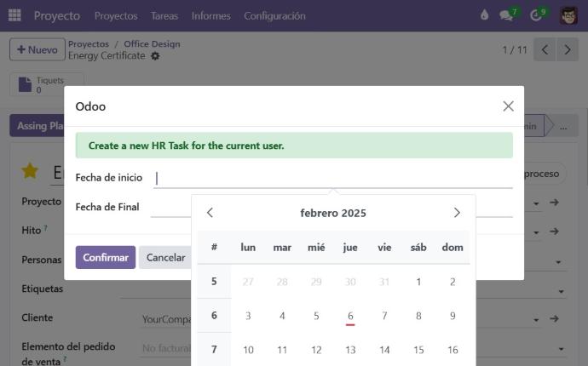Open the stage overflow ellipsis
The height and width of the screenshot is (366, 588).
(563, 126)
